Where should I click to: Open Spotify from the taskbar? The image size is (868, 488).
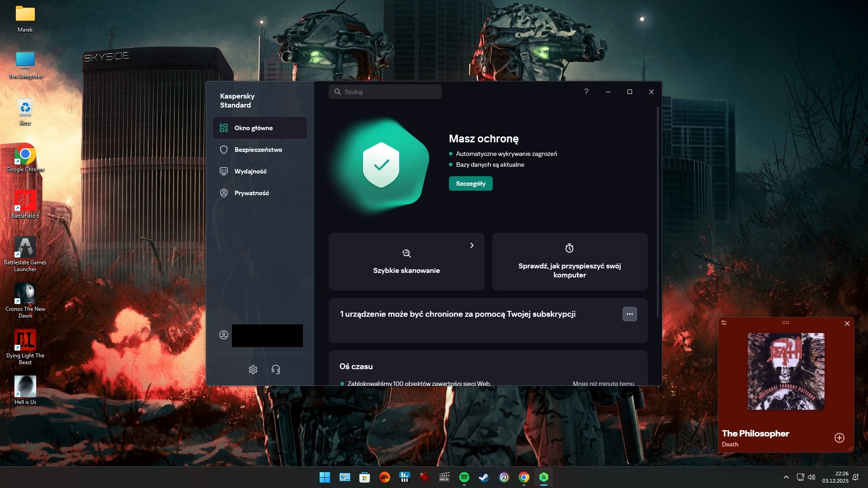tap(464, 477)
